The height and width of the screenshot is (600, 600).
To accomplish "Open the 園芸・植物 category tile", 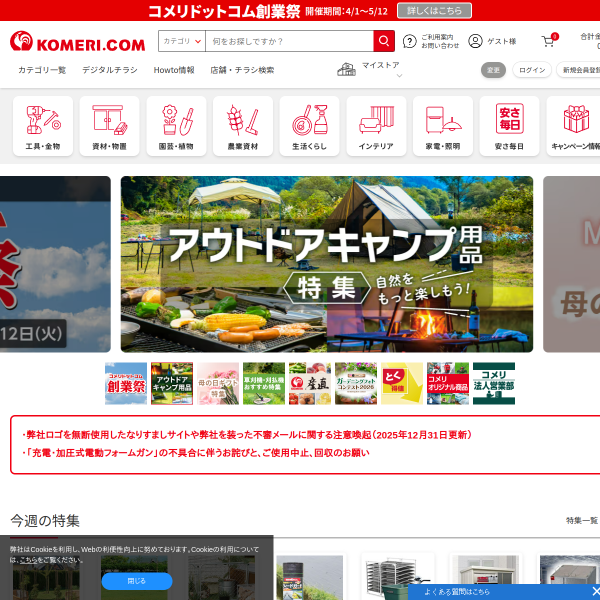I will [176, 126].
